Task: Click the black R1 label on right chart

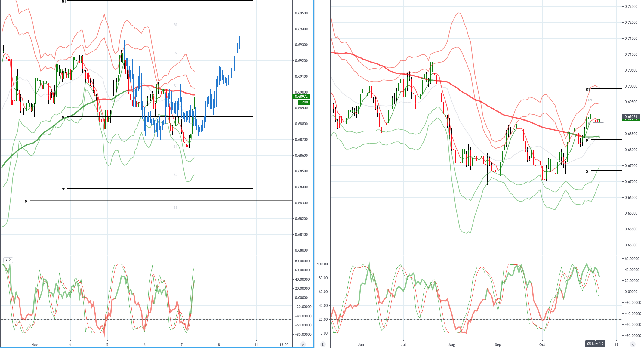Action: coord(588,89)
